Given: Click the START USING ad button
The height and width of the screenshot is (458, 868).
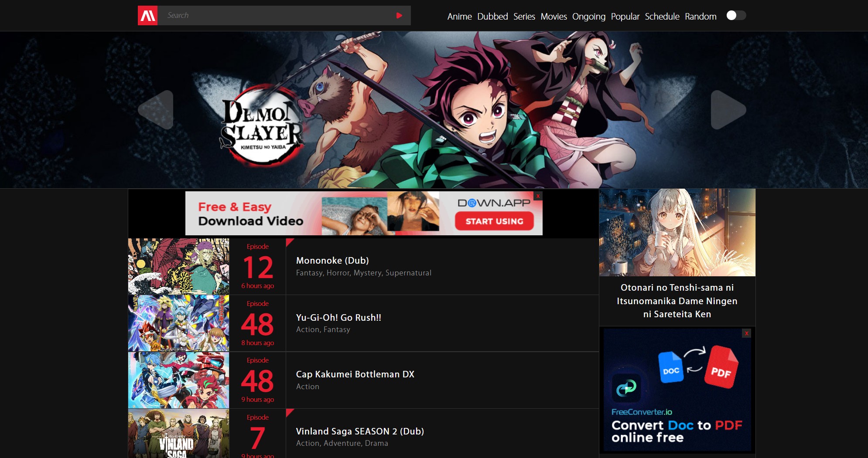Looking at the screenshot, I should pos(494,221).
